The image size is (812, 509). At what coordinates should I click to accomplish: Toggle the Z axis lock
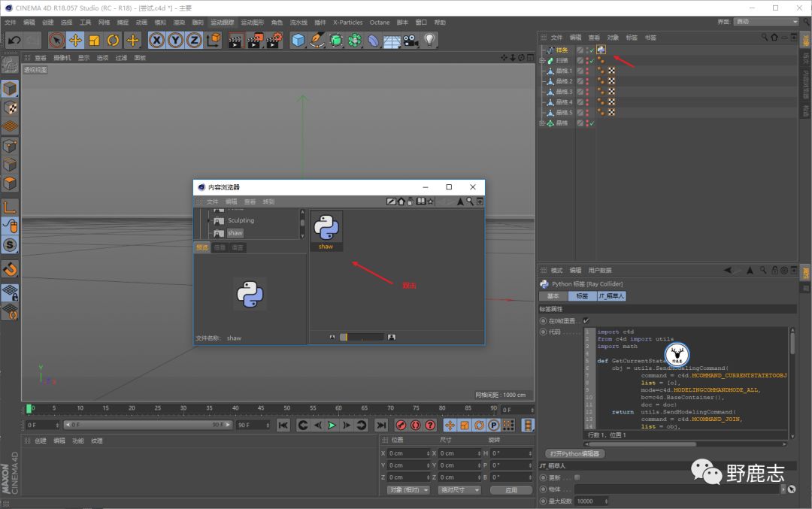194,40
